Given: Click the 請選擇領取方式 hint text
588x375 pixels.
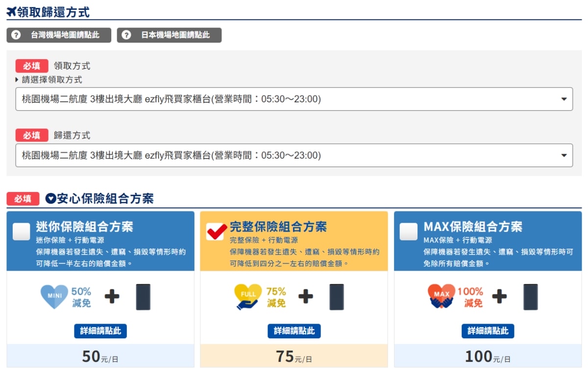Looking at the screenshot, I should pos(52,79).
